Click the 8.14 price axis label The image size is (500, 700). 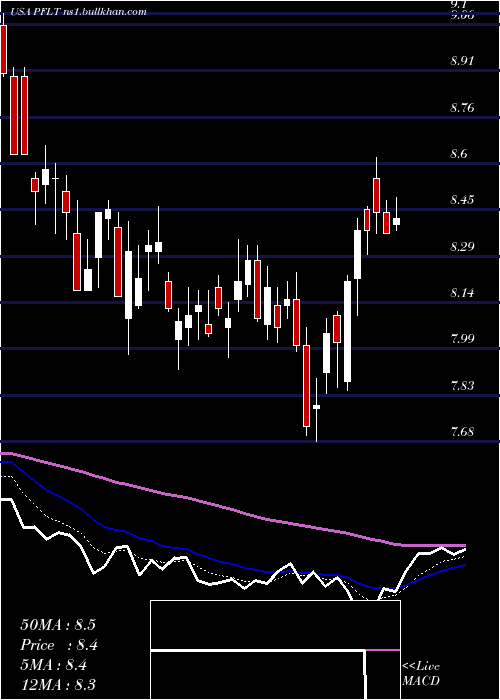[462, 293]
